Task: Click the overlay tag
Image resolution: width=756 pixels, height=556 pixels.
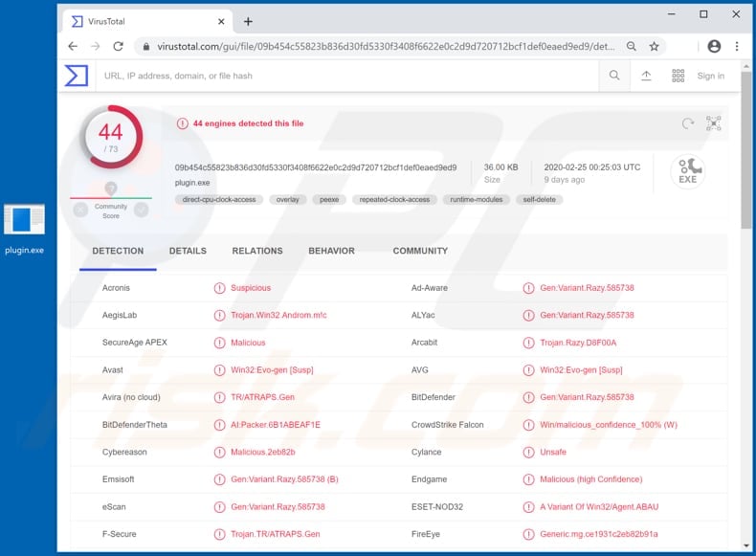Action: click(287, 199)
